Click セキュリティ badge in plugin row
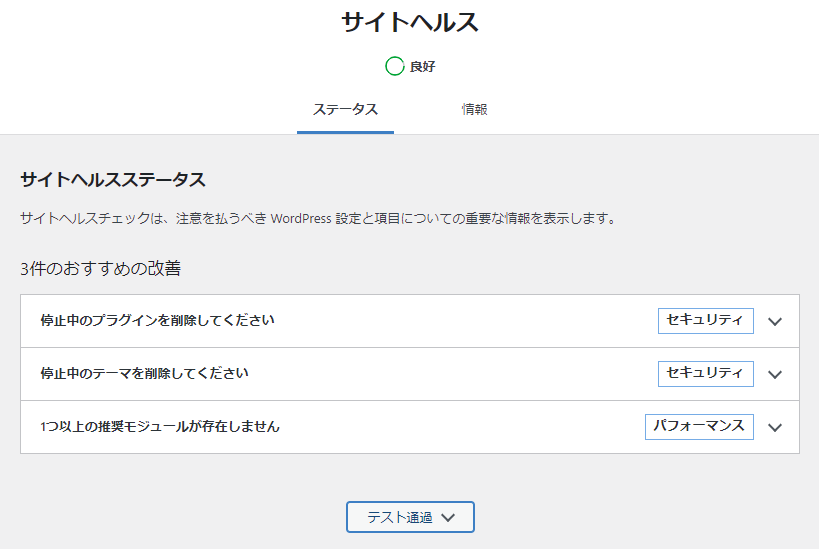Viewport: 819px width, 549px height. [x=705, y=321]
